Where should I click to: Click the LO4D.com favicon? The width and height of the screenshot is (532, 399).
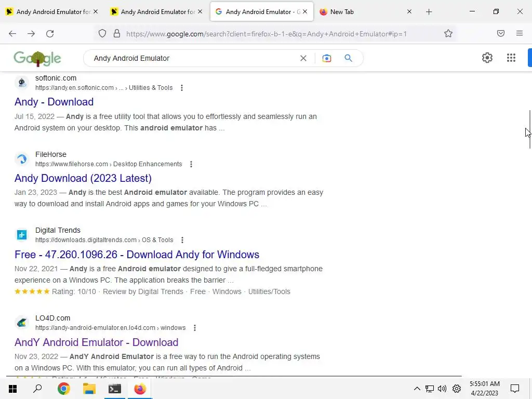click(22, 323)
